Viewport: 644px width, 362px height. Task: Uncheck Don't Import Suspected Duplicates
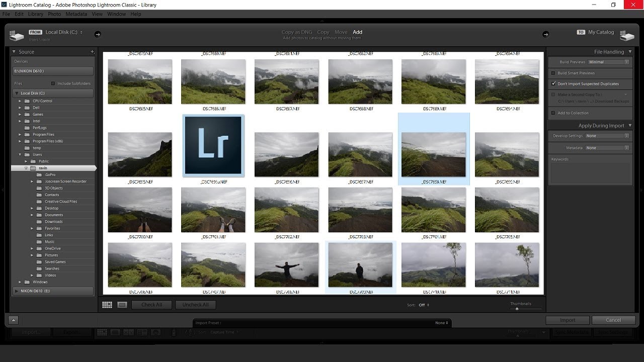pyautogui.click(x=553, y=83)
